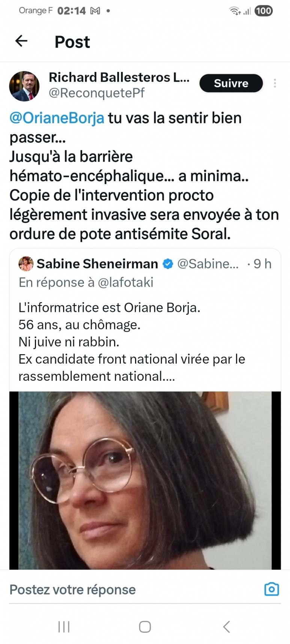The image size is (290, 644).
Task: Tap the @OrianeBorja mention link
Action: pyautogui.click(x=57, y=118)
